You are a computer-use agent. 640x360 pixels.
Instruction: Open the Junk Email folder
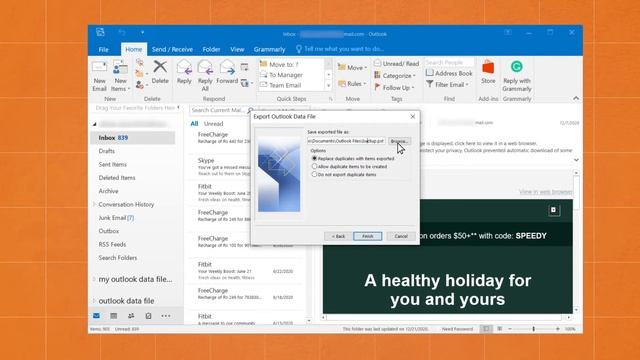116,218
